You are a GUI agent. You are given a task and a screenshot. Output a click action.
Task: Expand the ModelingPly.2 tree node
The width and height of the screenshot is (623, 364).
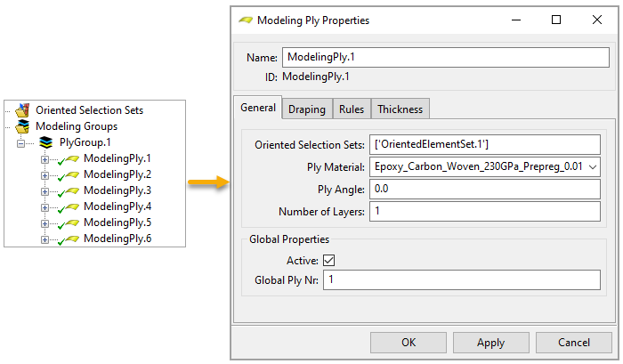click(45, 175)
